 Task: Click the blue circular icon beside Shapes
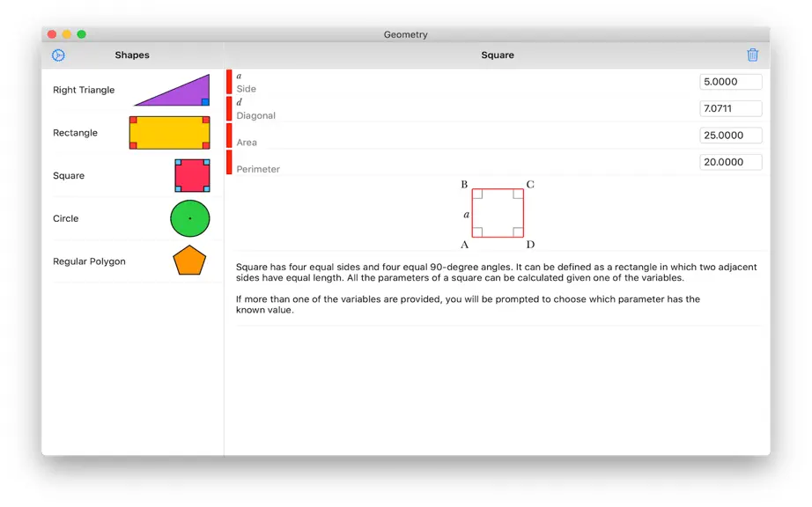[x=58, y=55]
